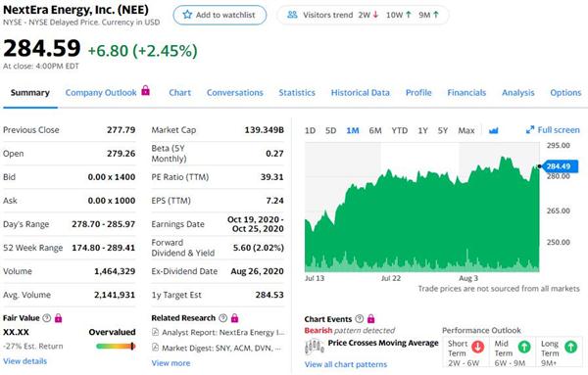
Task: Click the lock icon next to Related Research
Action: (235, 318)
